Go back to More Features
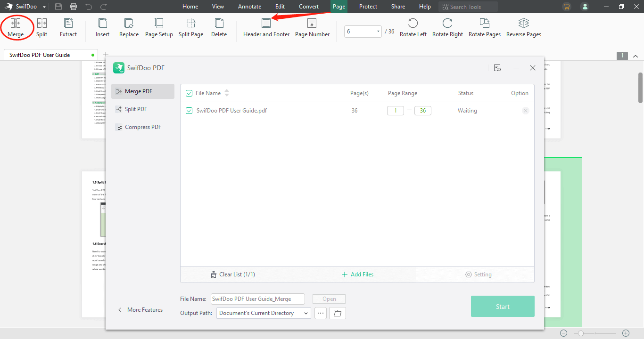Image resolution: width=644 pixels, height=339 pixels. coord(140,310)
